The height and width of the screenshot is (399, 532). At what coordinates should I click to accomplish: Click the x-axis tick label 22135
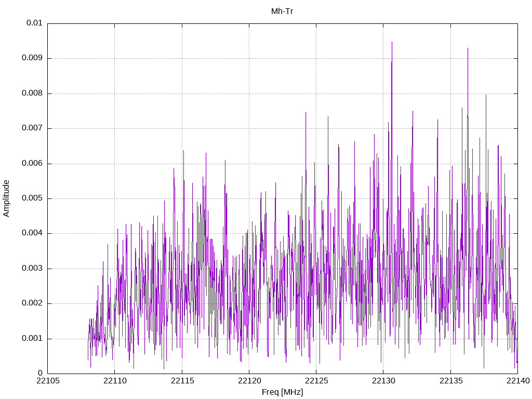(x=451, y=381)
